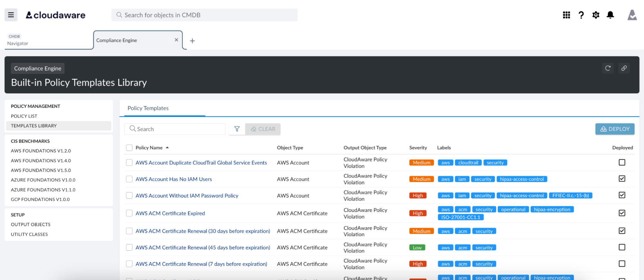Select the 7 days before expiration row checkbox
Screen dimensions: 644x280
(129, 264)
